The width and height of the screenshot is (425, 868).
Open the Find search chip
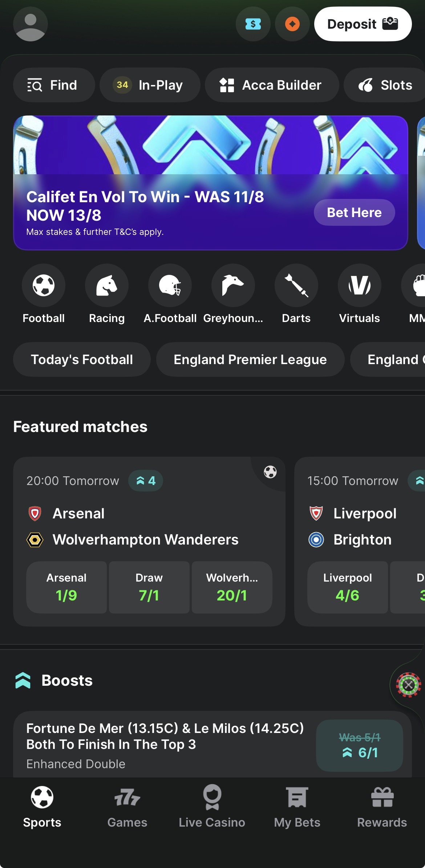point(54,85)
